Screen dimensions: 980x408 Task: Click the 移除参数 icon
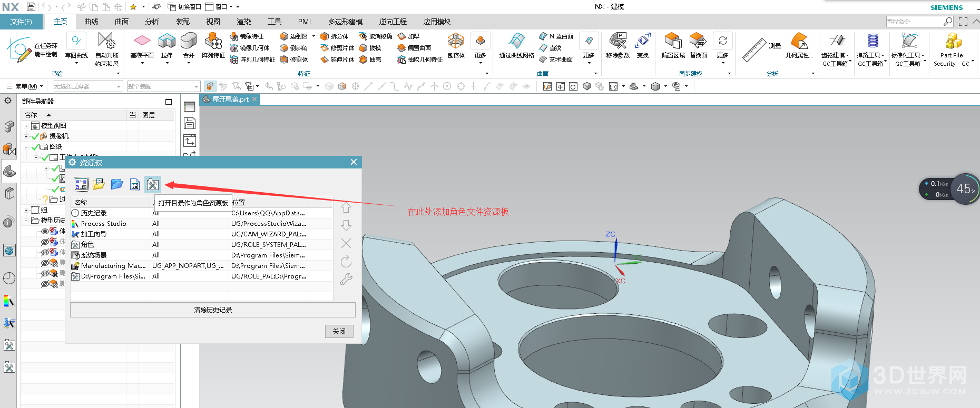click(x=618, y=41)
